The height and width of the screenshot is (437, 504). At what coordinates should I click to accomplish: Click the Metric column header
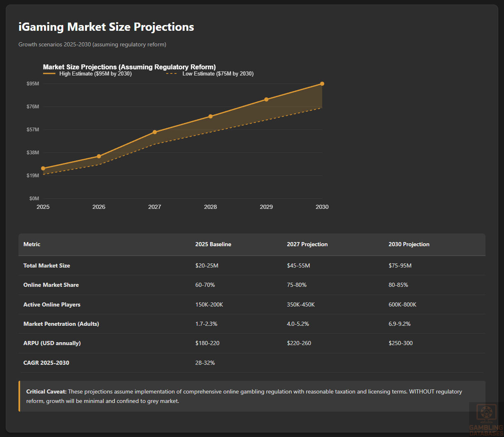point(32,245)
